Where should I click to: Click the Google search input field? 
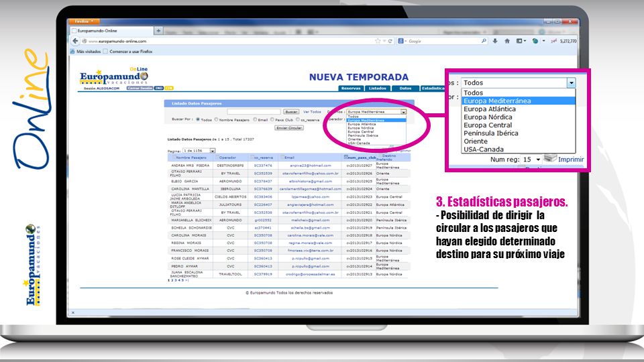(443, 41)
